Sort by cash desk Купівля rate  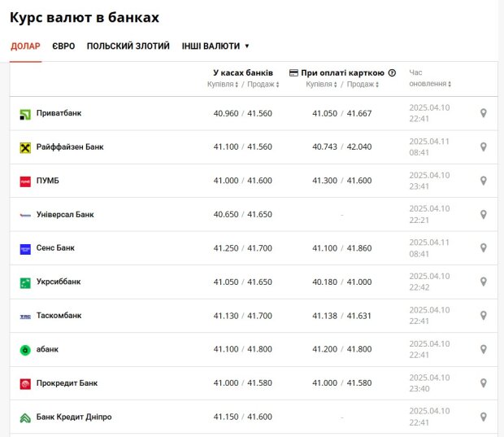click(223, 85)
